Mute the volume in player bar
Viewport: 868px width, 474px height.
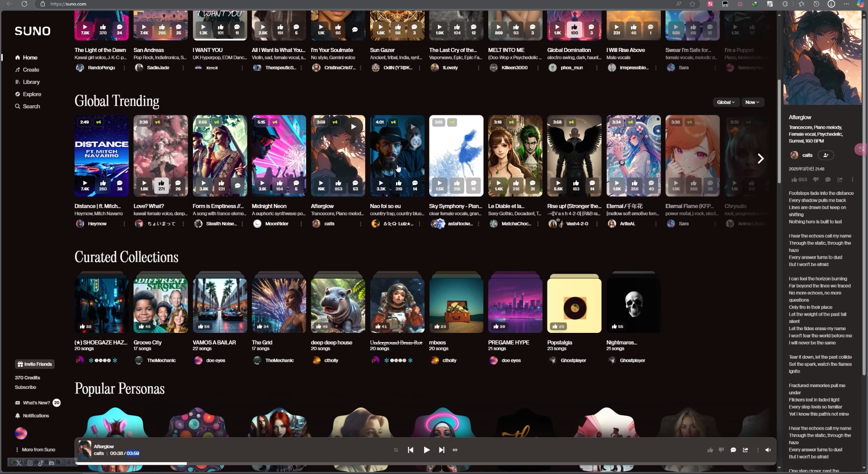click(768, 450)
